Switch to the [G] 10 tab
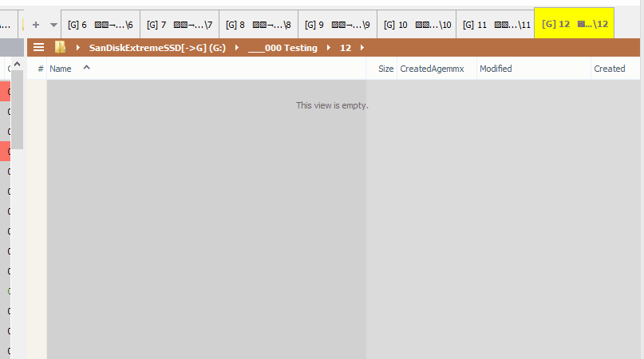The height and width of the screenshot is (359, 644). pyautogui.click(x=417, y=25)
